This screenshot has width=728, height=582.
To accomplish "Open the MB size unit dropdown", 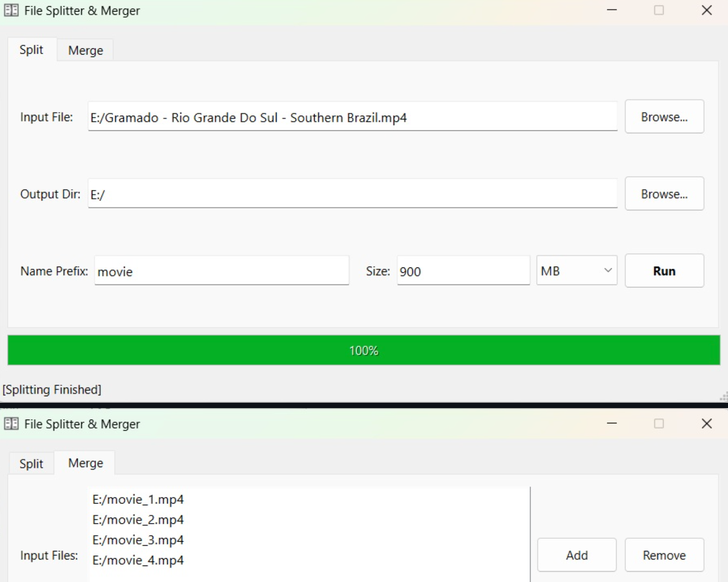I will click(x=576, y=271).
